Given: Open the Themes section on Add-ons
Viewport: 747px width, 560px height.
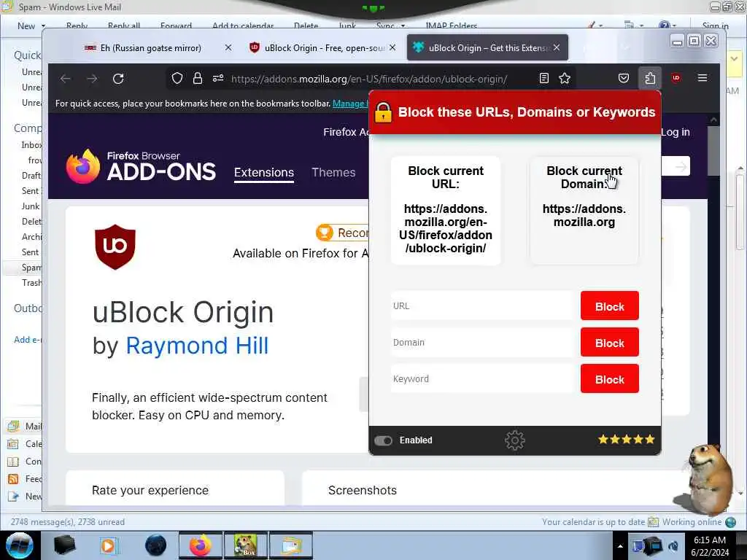Looking at the screenshot, I should (x=333, y=172).
